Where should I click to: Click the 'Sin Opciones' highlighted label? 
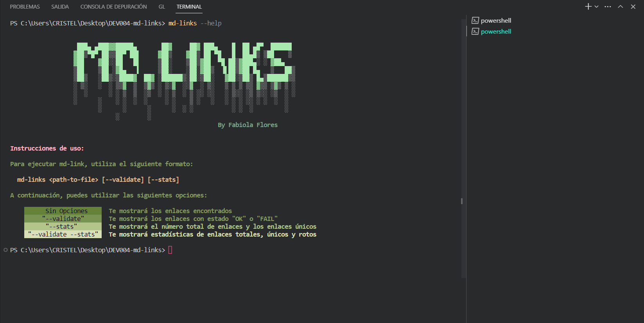[x=63, y=211]
